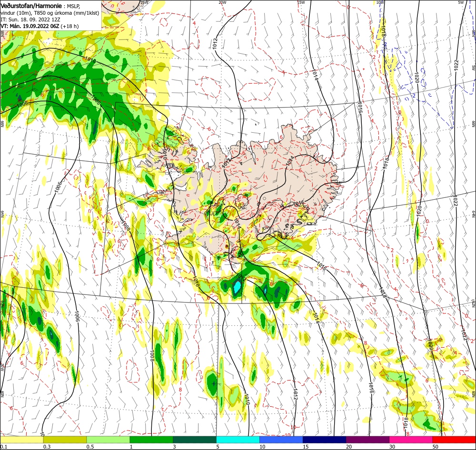Click the pale yellow 0.1–0.3 legend swatch
This screenshot has width=476, height=450.
(x=22, y=440)
